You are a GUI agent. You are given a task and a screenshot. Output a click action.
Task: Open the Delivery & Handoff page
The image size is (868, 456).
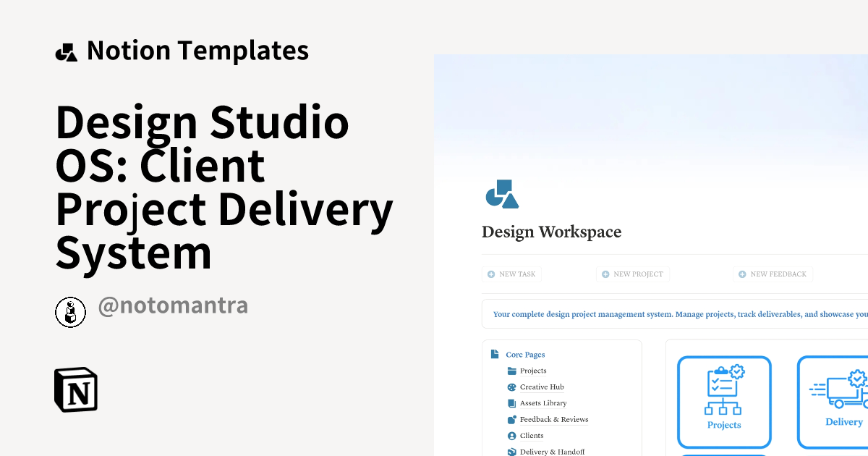pyautogui.click(x=552, y=452)
